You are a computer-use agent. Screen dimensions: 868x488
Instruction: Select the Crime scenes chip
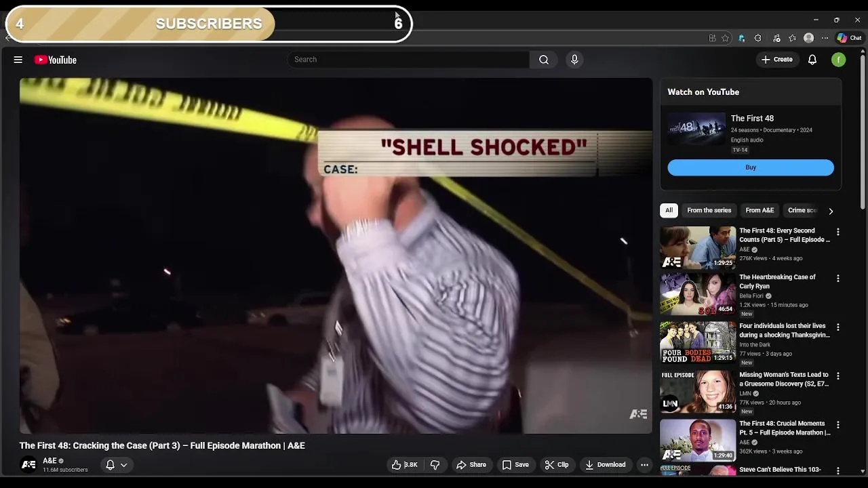(802, 210)
